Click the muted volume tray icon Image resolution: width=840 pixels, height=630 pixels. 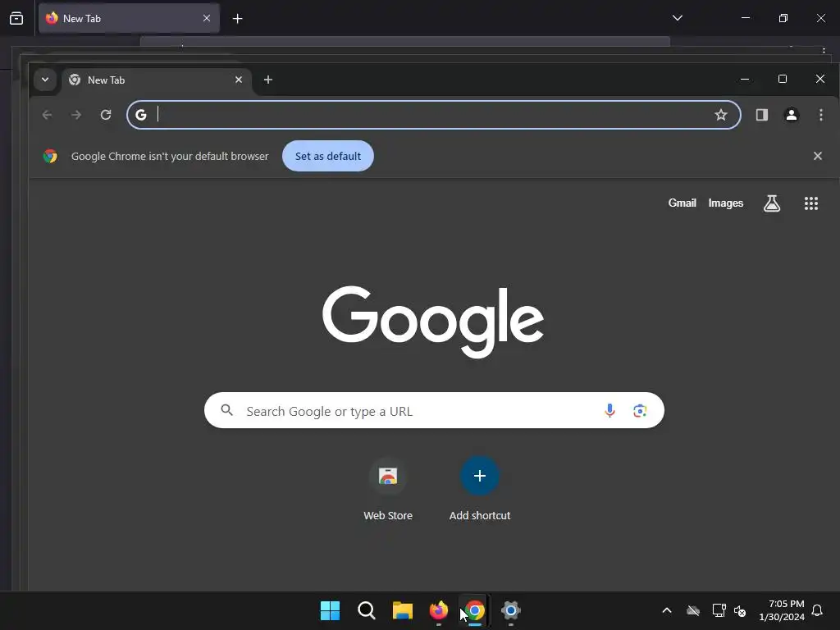click(740, 610)
